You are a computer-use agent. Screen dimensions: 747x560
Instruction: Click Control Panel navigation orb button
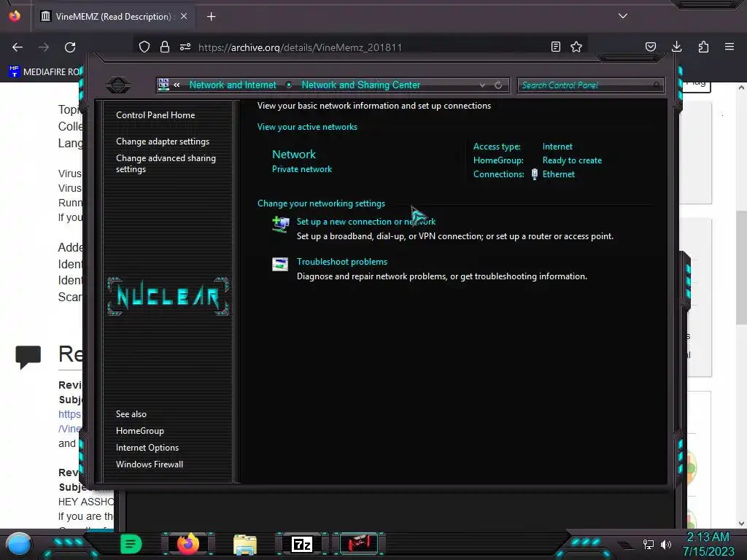(118, 85)
